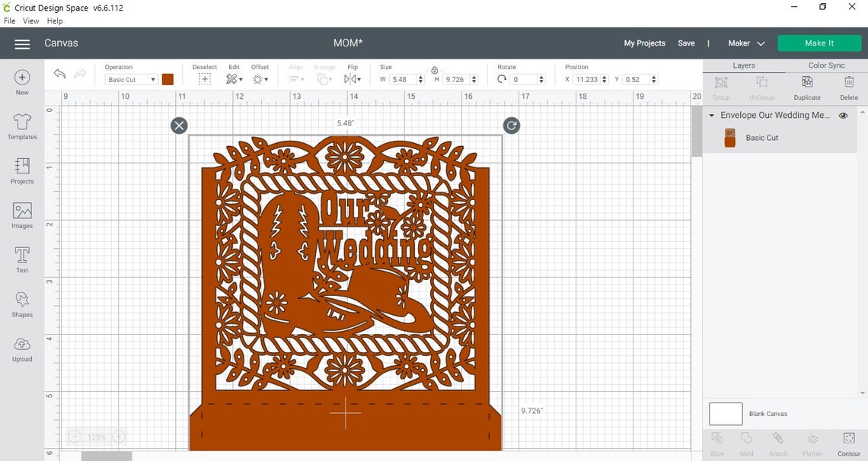Select the Basic Cut layer thumbnail

pyautogui.click(x=729, y=137)
